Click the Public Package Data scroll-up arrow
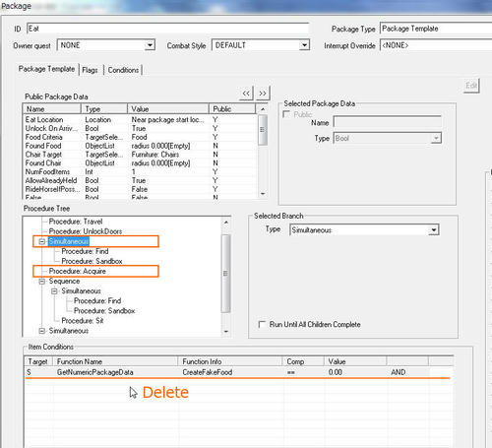 (x=263, y=109)
